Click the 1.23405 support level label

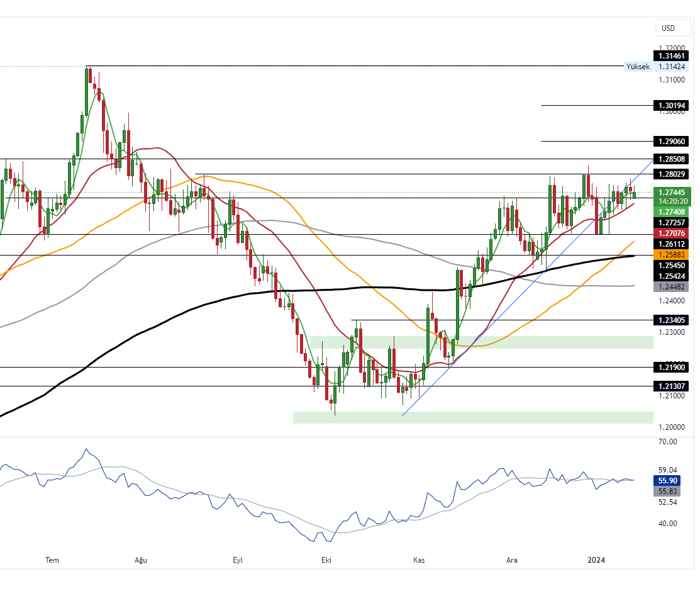coord(672,320)
